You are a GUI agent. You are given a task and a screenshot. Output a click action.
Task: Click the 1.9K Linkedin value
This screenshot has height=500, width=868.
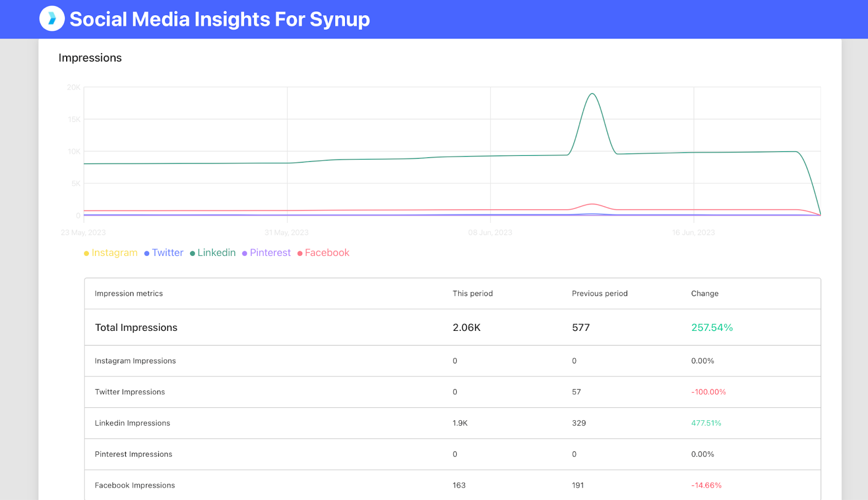[x=460, y=423]
